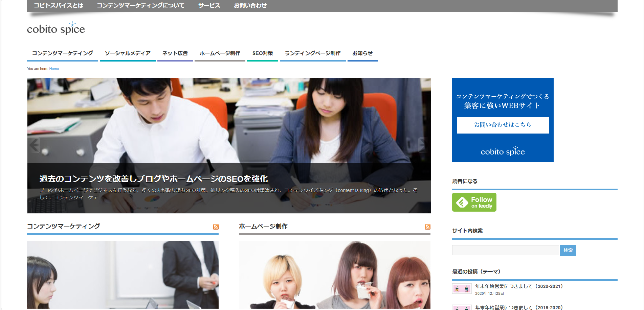Select the ホームページ制作 category tab

tap(220, 53)
